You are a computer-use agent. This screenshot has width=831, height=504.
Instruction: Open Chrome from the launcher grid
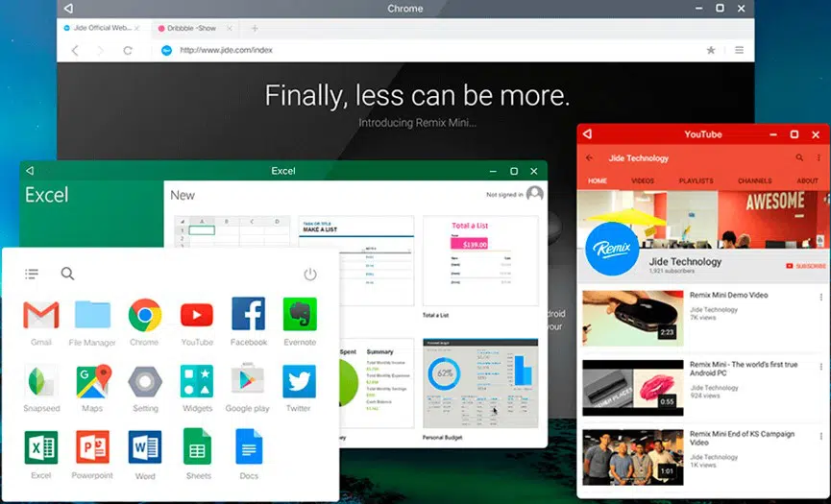coord(145,315)
